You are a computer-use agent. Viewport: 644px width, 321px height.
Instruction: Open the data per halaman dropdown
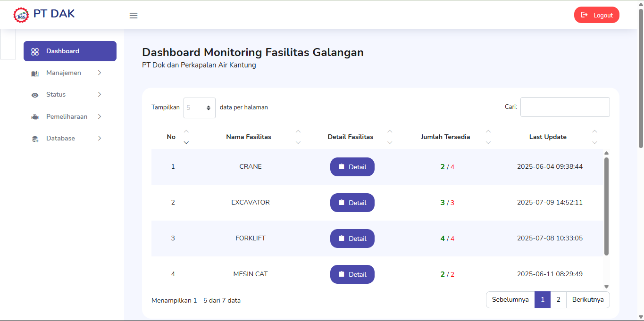[x=199, y=107]
